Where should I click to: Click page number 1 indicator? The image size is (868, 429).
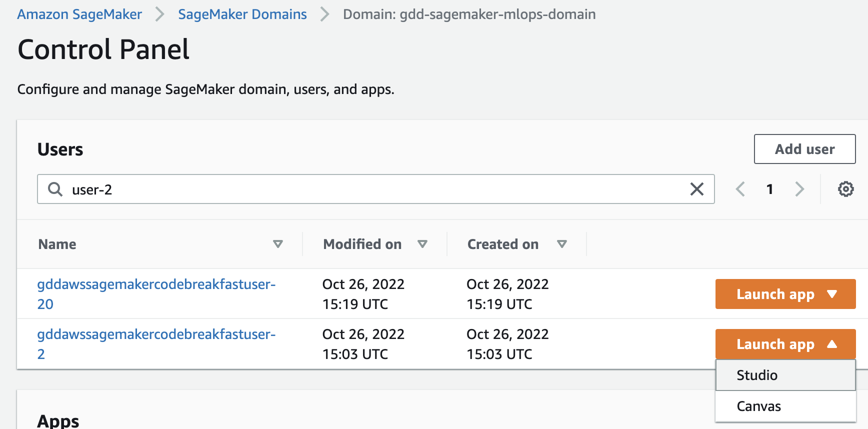pyautogui.click(x=770, y=189)
